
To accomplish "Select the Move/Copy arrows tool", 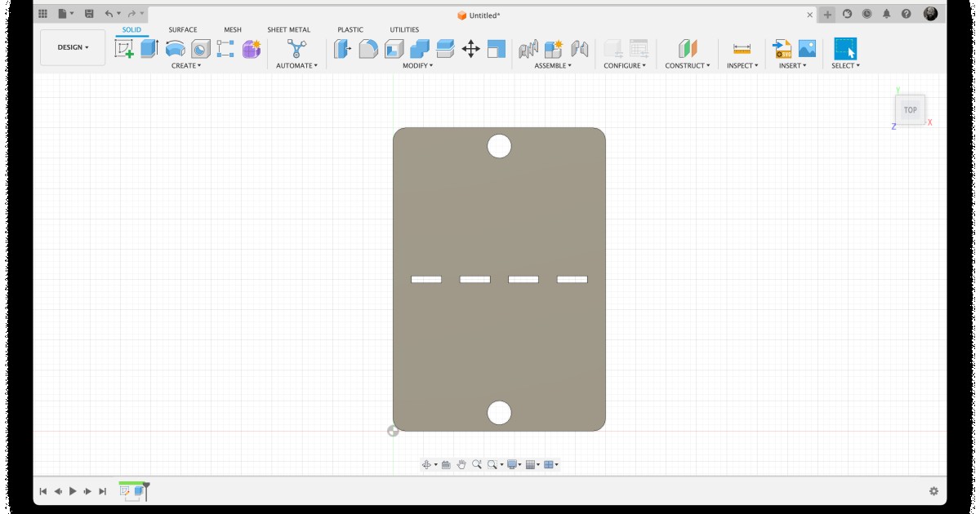I will (x=470, y=49).
